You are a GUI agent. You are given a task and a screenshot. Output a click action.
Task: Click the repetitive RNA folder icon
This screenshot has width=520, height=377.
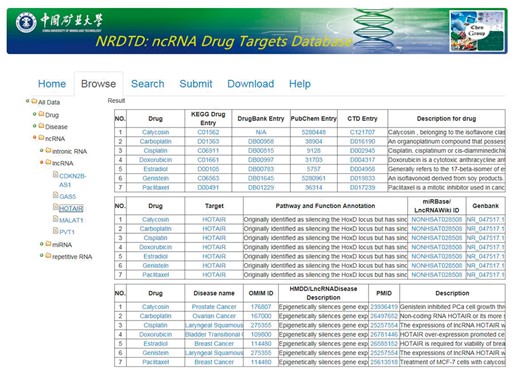tap(48, 256)
